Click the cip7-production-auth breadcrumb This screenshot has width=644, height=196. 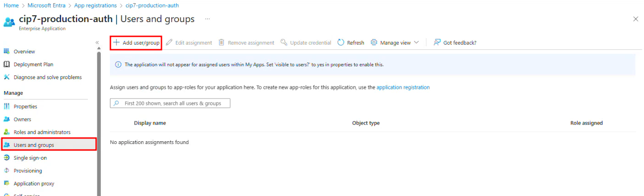tap(152, 6)
